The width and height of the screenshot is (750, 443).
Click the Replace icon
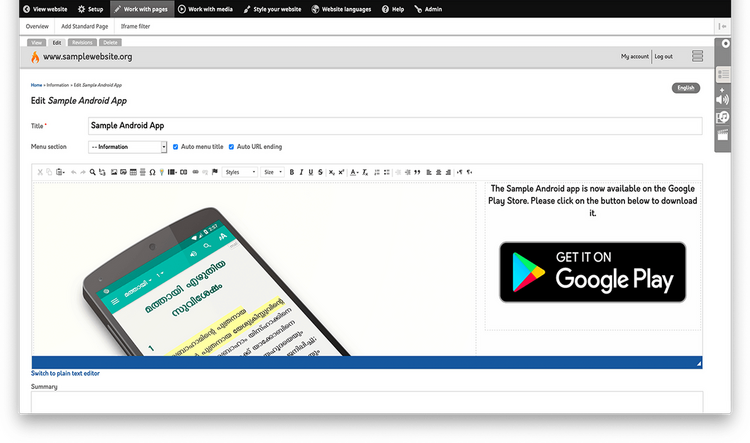coord(102,172)
